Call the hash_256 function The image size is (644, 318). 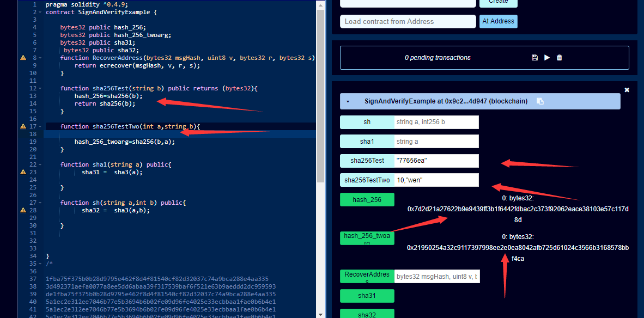point(367,199)
